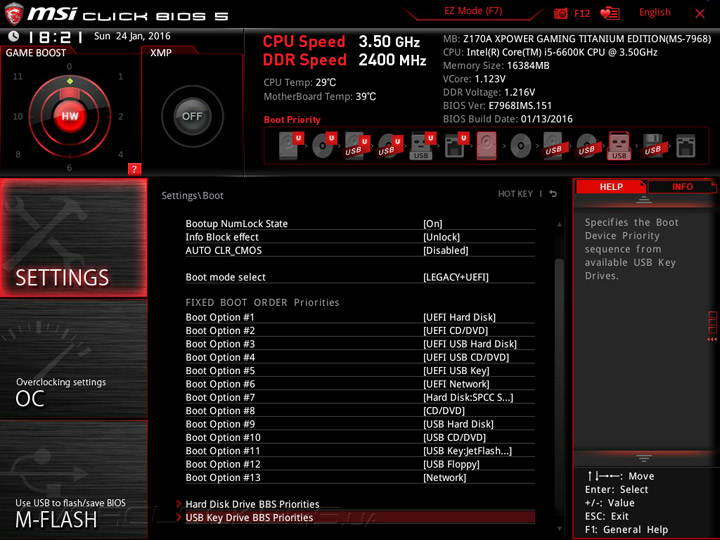Image resolution: width=720 pixels, height=540 pixels.
Task: Click the legacy CD/DVD boot priority icon
Action: (521, 146)
